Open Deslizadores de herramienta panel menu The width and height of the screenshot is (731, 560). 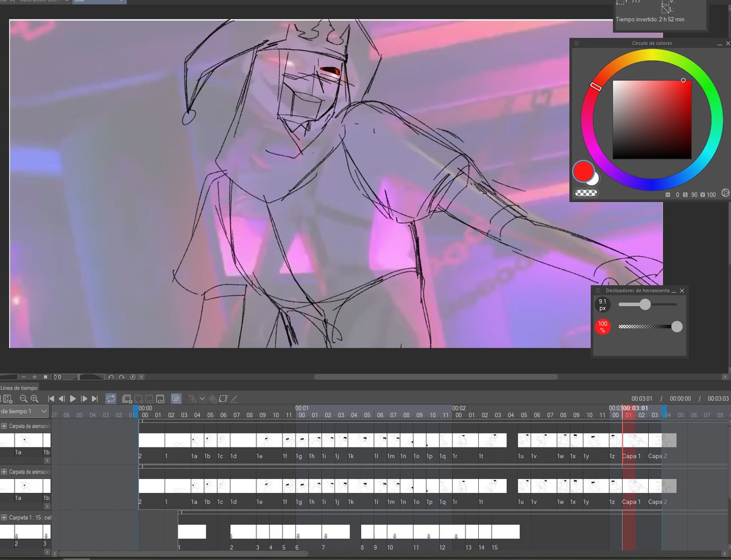pyautogui.click(x=598, y=291)
